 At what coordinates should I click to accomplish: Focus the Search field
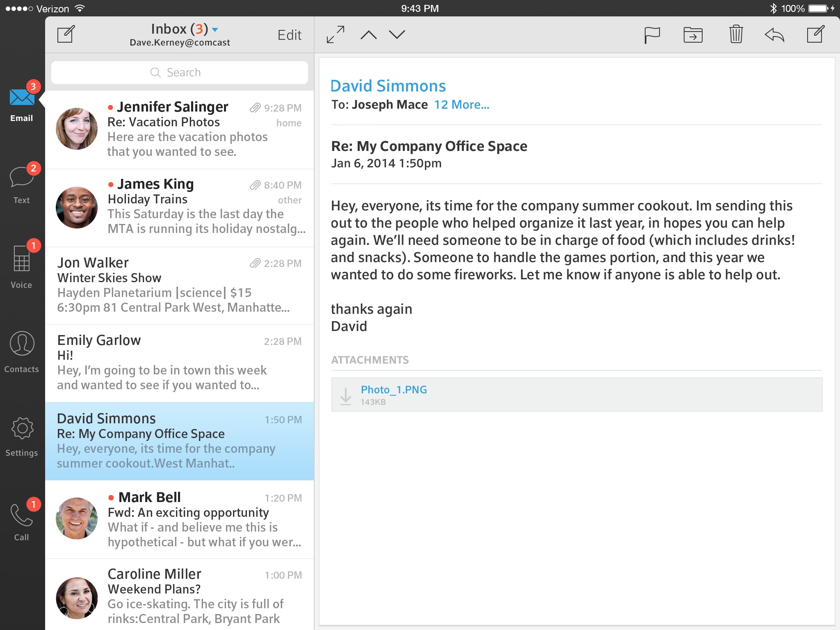(179, 73)
